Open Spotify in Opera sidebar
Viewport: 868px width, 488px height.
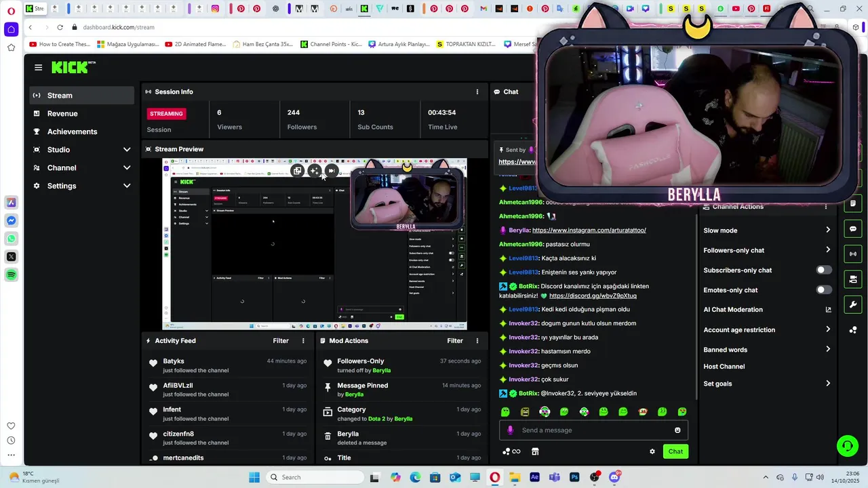(12, 274)
